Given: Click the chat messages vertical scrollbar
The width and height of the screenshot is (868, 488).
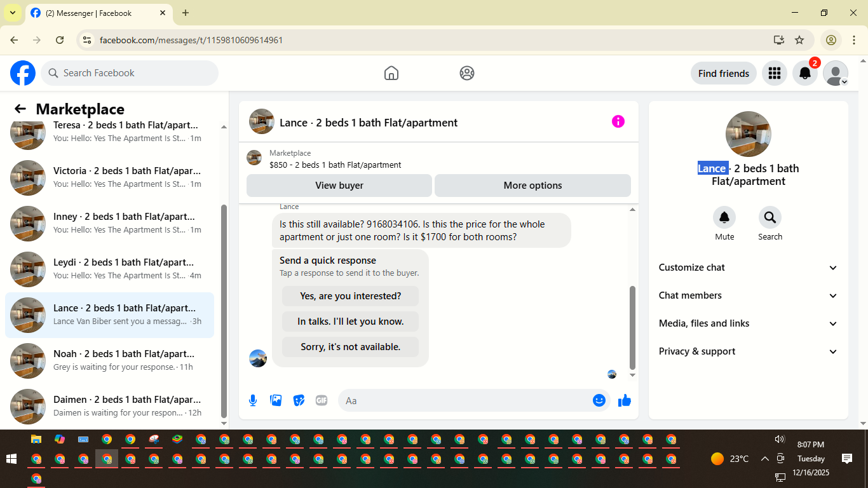Looking at the screenshot, I should pos(632,327).
